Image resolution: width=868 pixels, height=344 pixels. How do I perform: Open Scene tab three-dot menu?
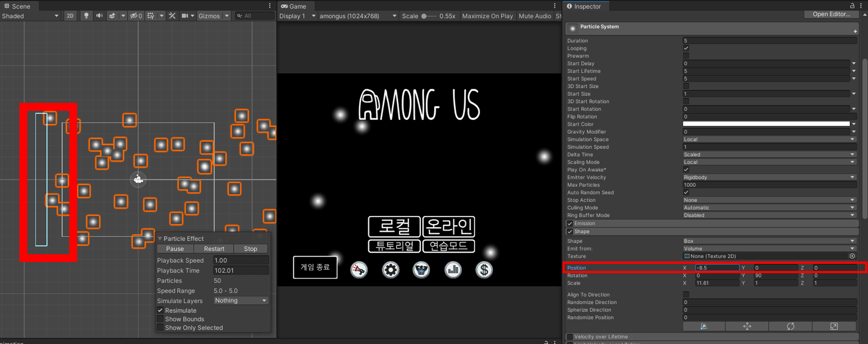click(x=270, y=6)
